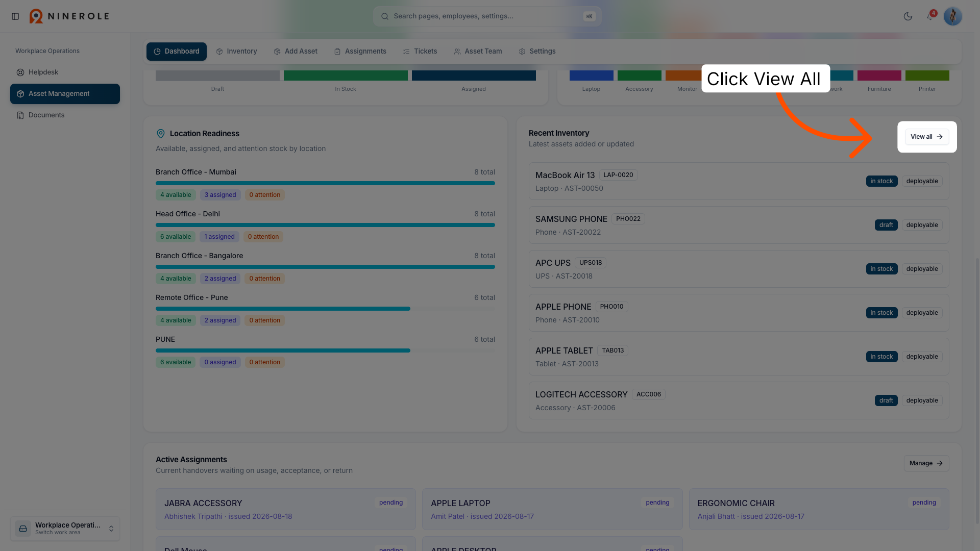Image resolution: width=980 pixels, height=551 pixels.
Task: Click Manage active assignments button
Action: pyautogui.click(x=926, y=463)
